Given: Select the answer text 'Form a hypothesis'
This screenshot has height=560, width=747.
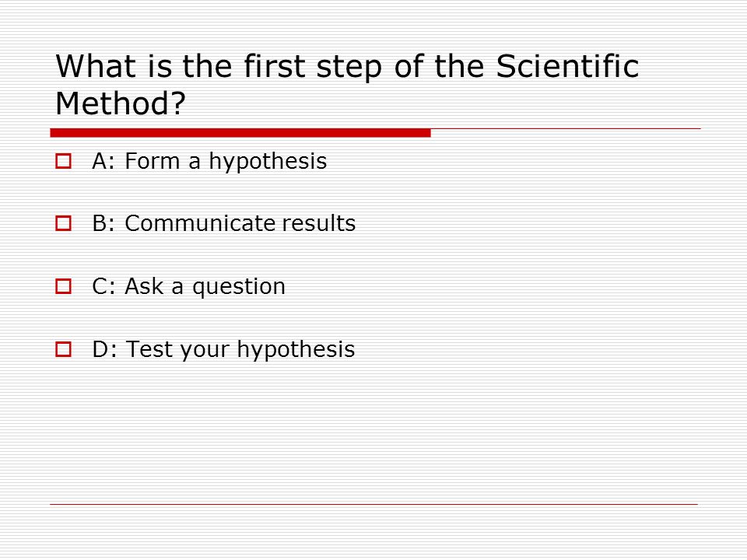Looking at the screenshot, I should point(226,162).
